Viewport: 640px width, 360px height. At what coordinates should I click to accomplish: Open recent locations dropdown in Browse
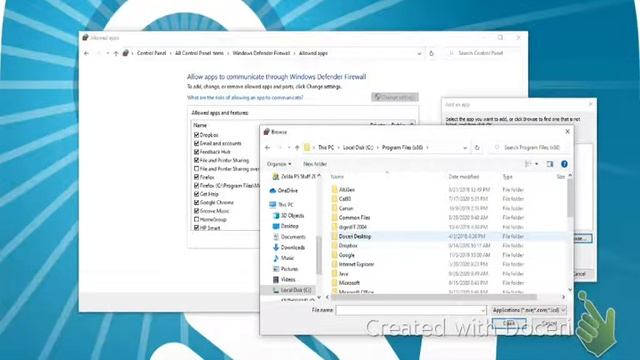(x=289, y=148)
